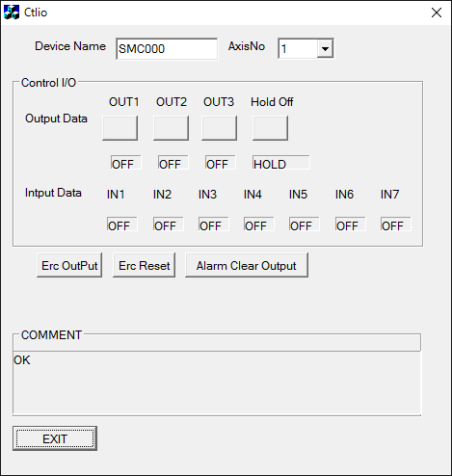Toggle the OUT2 output button
The height and width of the screenshot is (476, 452).
tap(171, 128)
